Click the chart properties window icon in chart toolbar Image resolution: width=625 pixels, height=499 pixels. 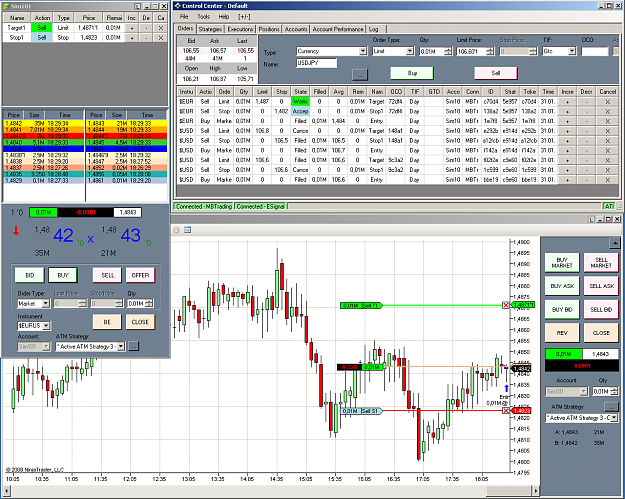[188, 230]
